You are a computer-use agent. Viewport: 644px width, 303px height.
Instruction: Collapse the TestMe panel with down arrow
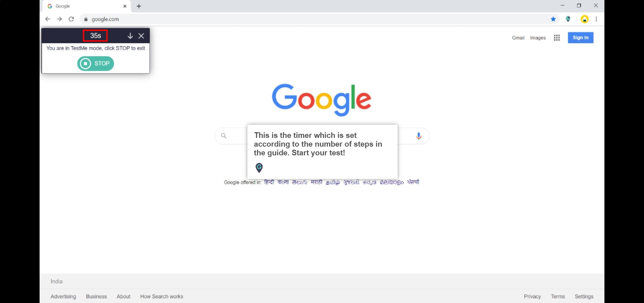click(x=130, y=36)
